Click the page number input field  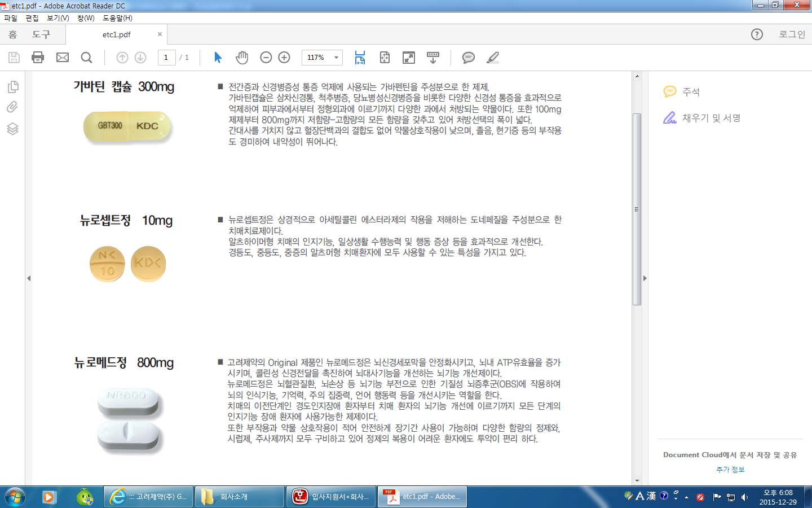click(166, 58)
